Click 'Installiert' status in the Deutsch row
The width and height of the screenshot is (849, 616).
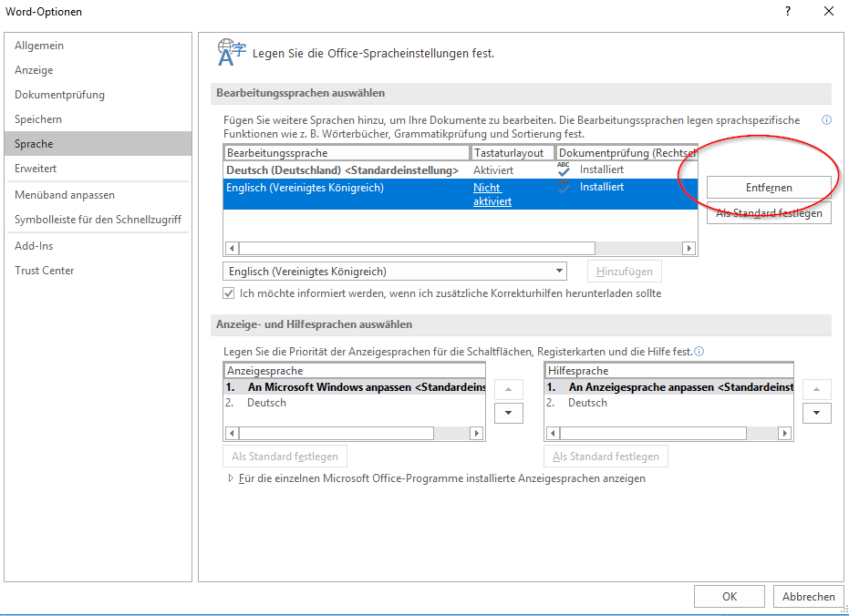pyautogui.click(x=602, y=169)
